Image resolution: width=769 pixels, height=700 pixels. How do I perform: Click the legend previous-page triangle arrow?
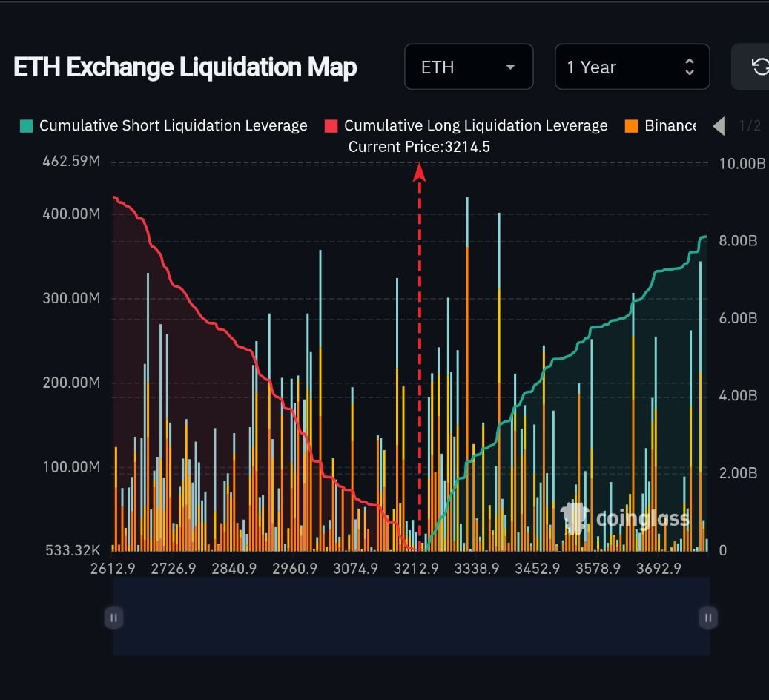(719, 126)
